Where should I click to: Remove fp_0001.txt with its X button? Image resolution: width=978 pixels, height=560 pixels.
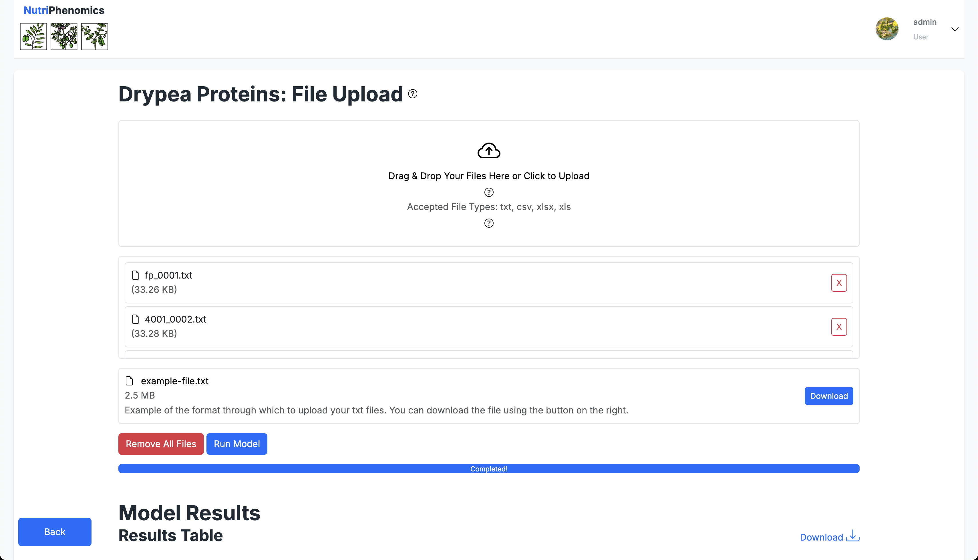click(839, 283)
